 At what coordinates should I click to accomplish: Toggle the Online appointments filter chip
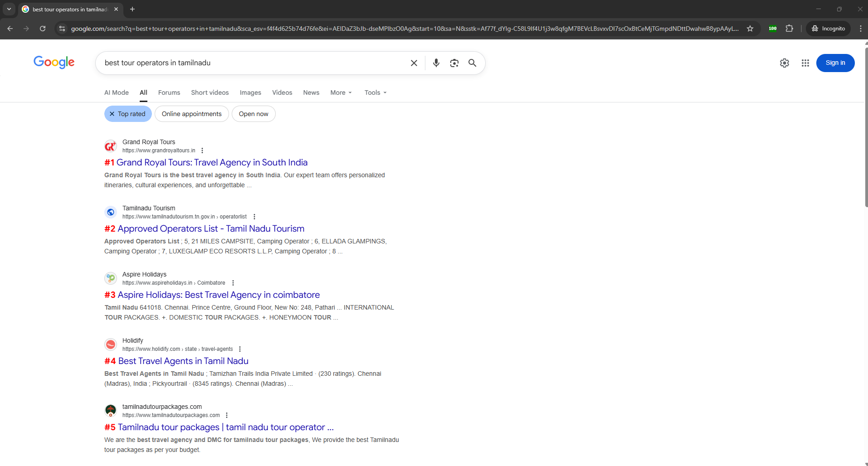pyautogui.click(x=191, y=114)
